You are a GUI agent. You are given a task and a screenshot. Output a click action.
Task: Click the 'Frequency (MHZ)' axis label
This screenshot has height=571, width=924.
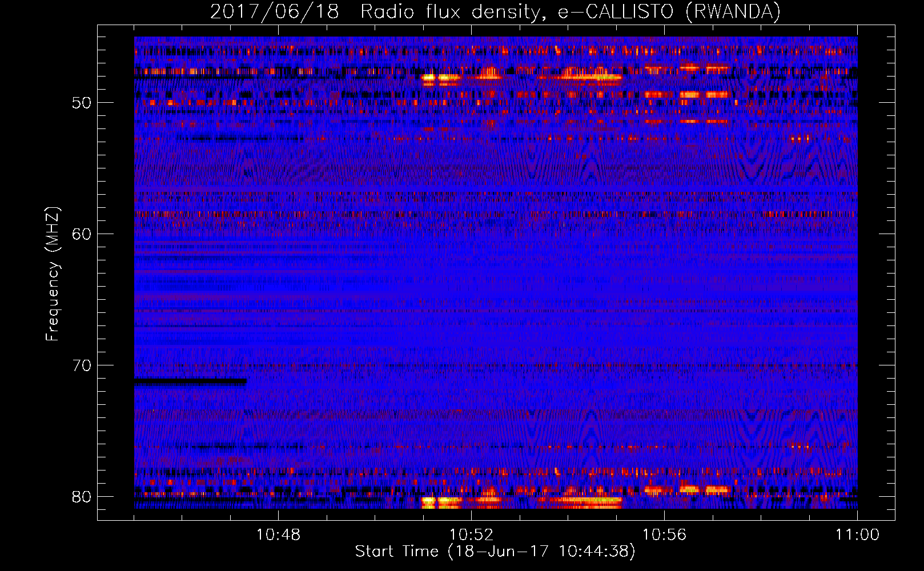pyautogui.click(x=53, y=274)
